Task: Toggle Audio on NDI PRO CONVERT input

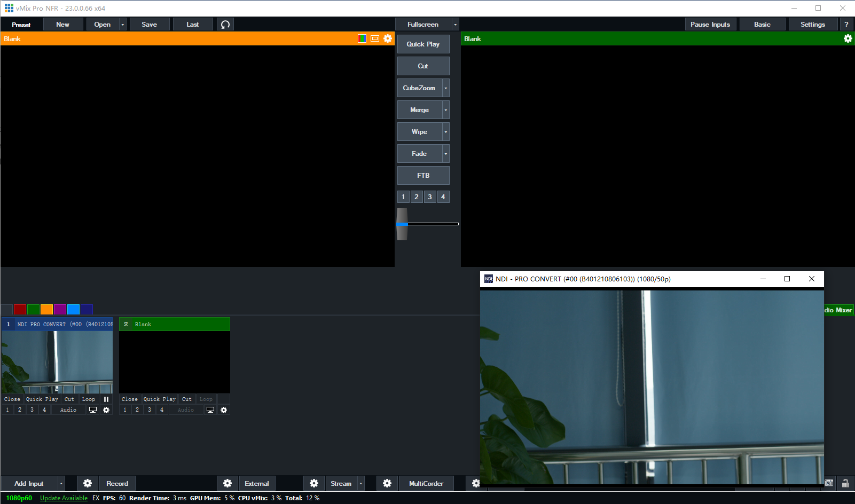Action: pos(68,410)
